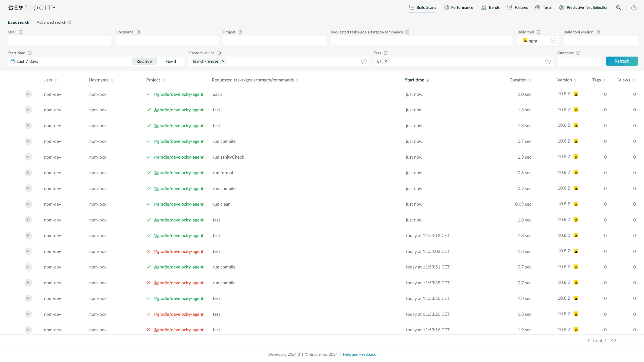Show help for the Project filter
This screenshot has width=644, height=362.
coord(240,32)
